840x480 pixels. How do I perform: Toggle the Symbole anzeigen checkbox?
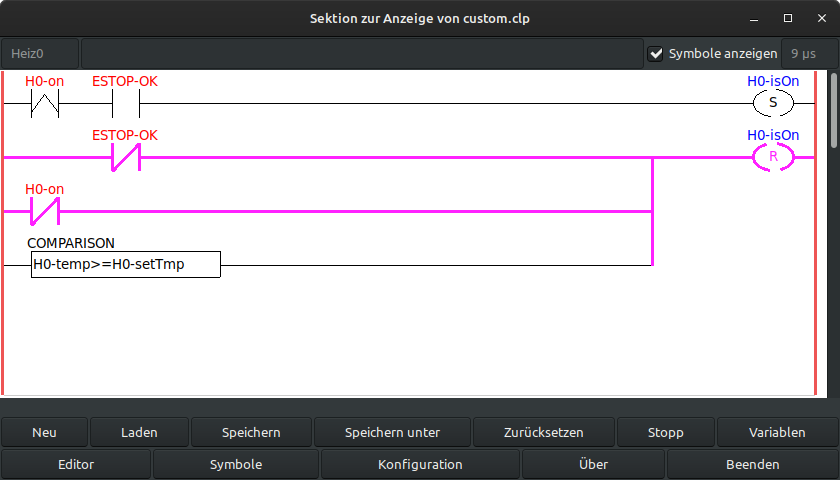pos(656,54)
